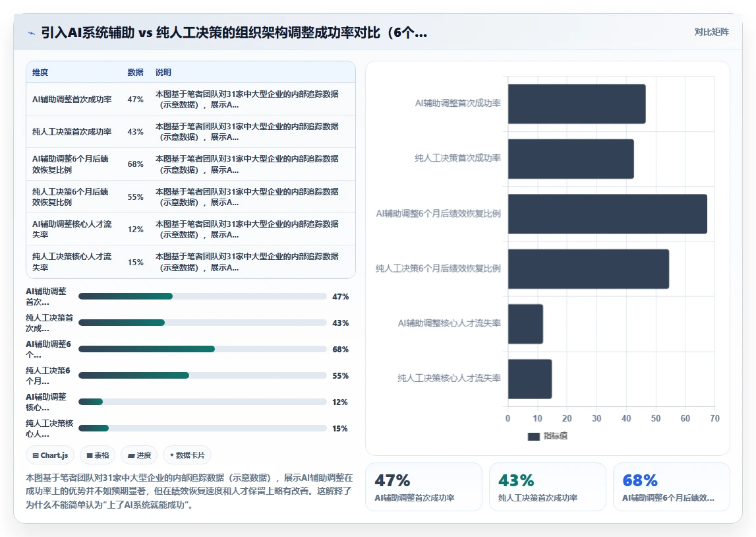Click the dashboard title 引入AI系统辅助 vs 纯人工决策
Screen dimensions: 756x537
point(234,33)
